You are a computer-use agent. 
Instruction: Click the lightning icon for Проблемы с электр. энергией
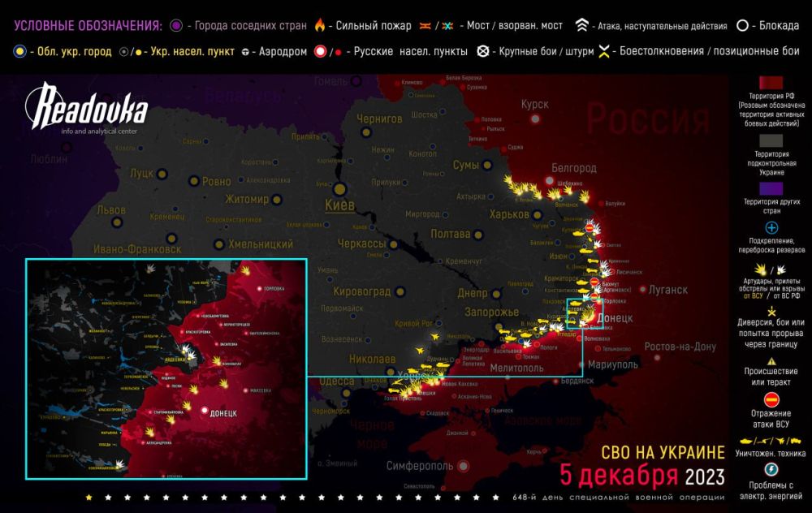coord(771,470)
